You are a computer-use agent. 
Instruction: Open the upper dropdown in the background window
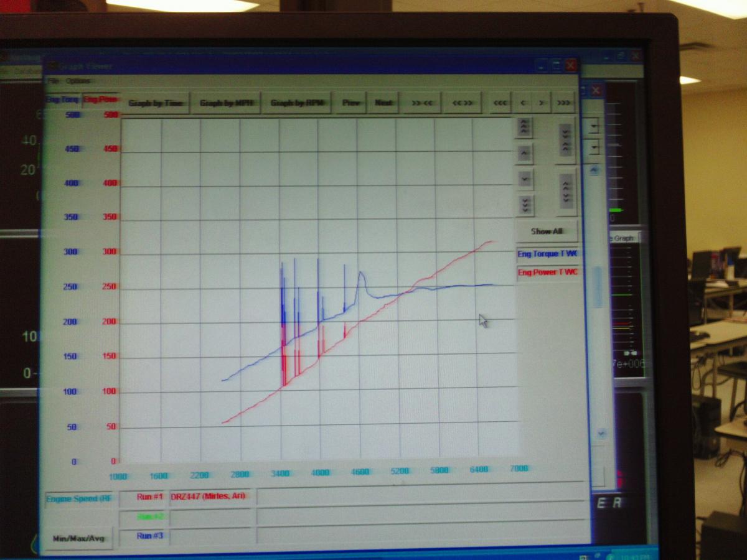tap(594, 126)
